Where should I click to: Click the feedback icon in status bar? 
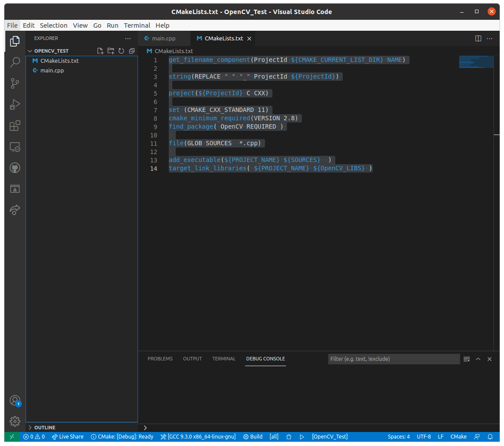(477, 437)
